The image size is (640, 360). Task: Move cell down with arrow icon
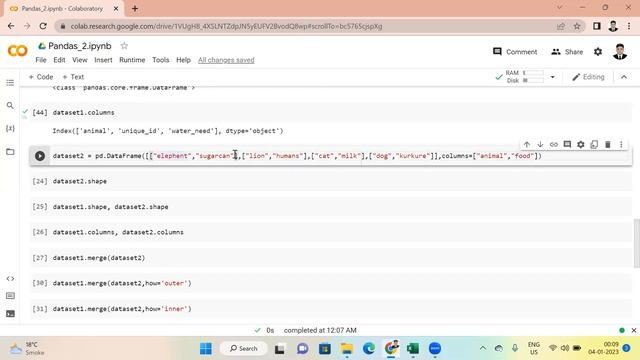pyautogui.click(x=540, y=144)
